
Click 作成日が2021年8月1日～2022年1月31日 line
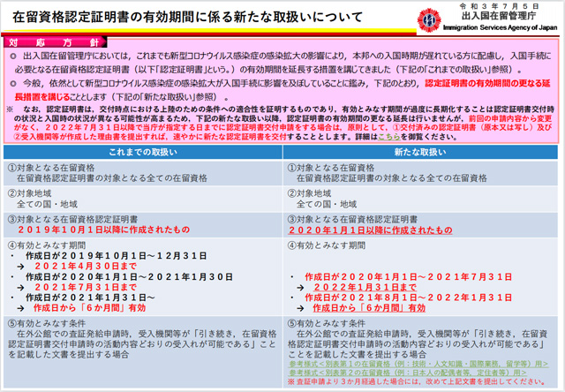pos(409,298)
